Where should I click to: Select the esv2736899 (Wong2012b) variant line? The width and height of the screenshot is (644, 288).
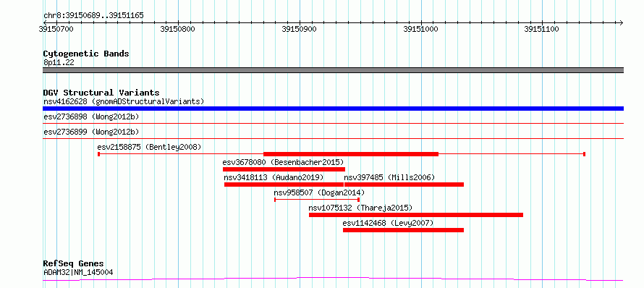pos(333,138)
